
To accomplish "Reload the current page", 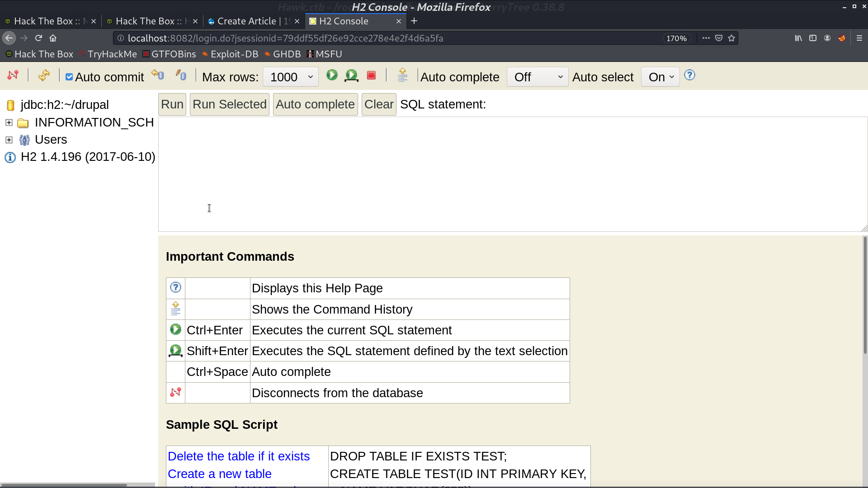I will click(x=38, y=38).
